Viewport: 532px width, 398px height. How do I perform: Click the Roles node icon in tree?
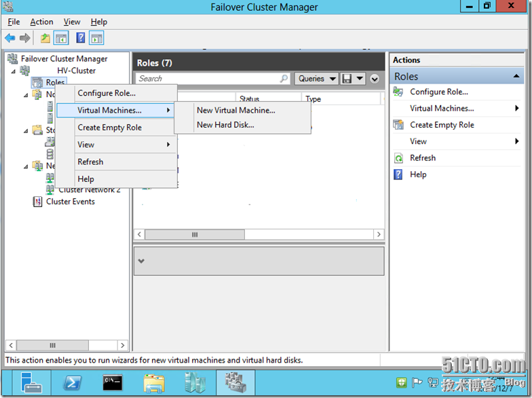[x=37, y=82]
